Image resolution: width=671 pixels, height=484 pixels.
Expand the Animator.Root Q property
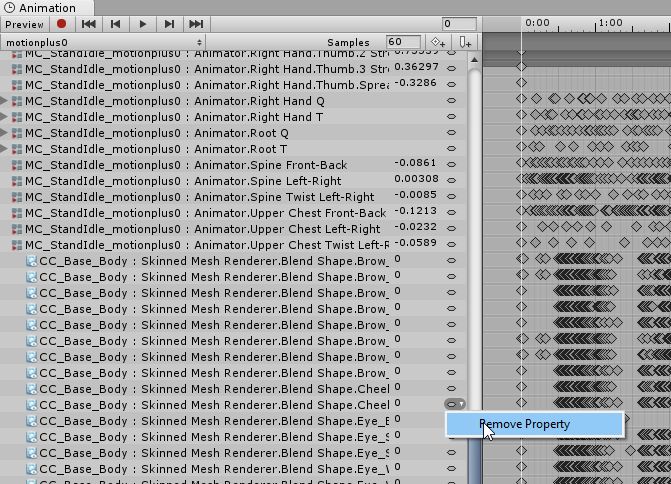tap(4, 133)
